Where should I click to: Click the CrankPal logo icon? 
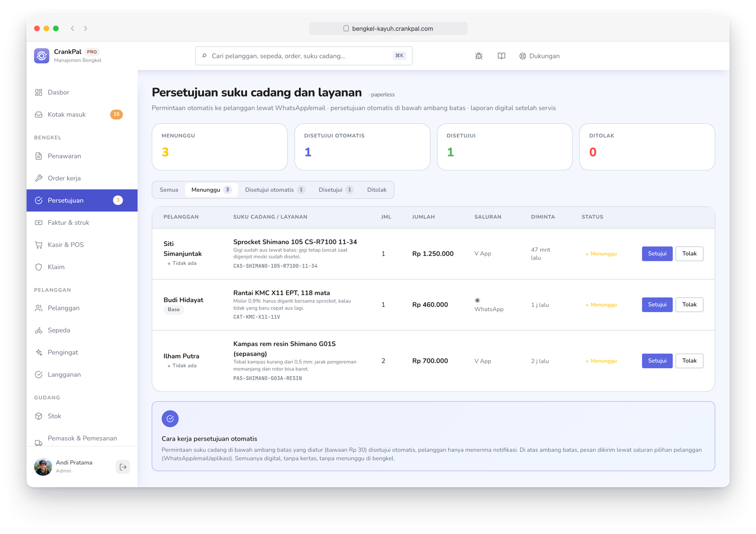[42, 56]
